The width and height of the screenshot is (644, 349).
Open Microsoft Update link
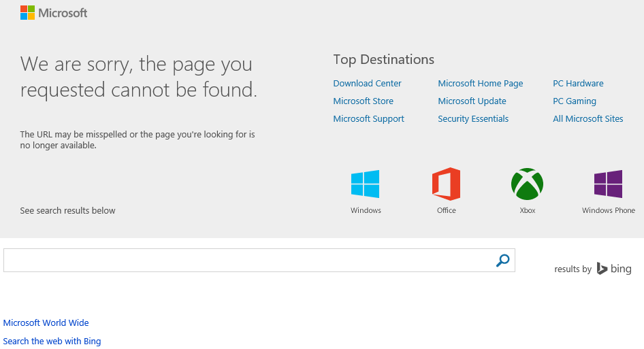point(472,101)
